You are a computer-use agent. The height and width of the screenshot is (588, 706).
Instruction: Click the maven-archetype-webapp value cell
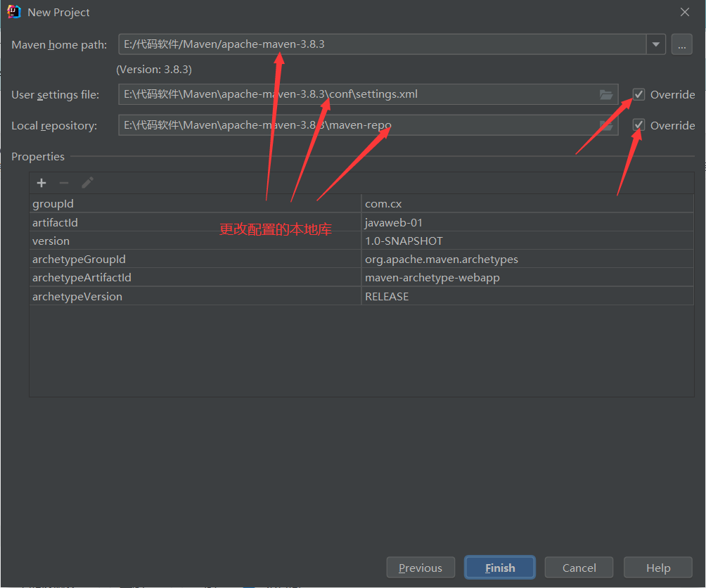pyautogui.click(x=527, y=278)
